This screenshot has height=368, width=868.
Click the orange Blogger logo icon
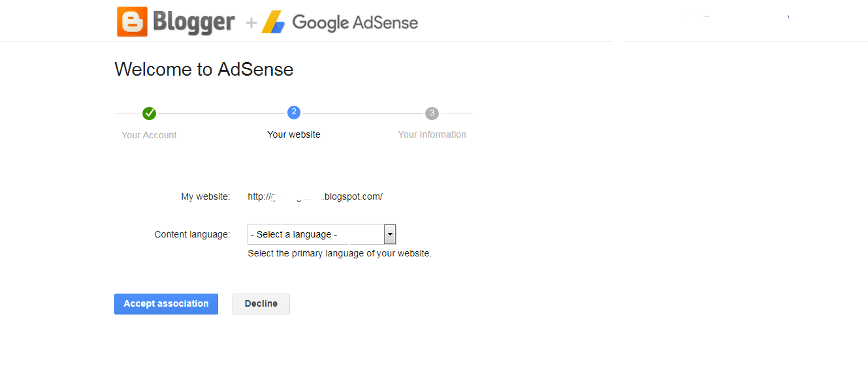[x=133, y=22]
